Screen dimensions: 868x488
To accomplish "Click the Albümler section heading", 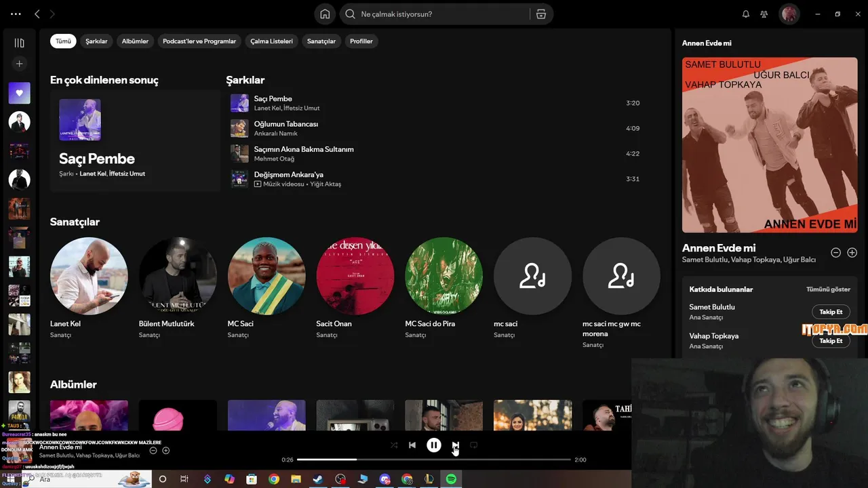I will [x=73, y=384].
